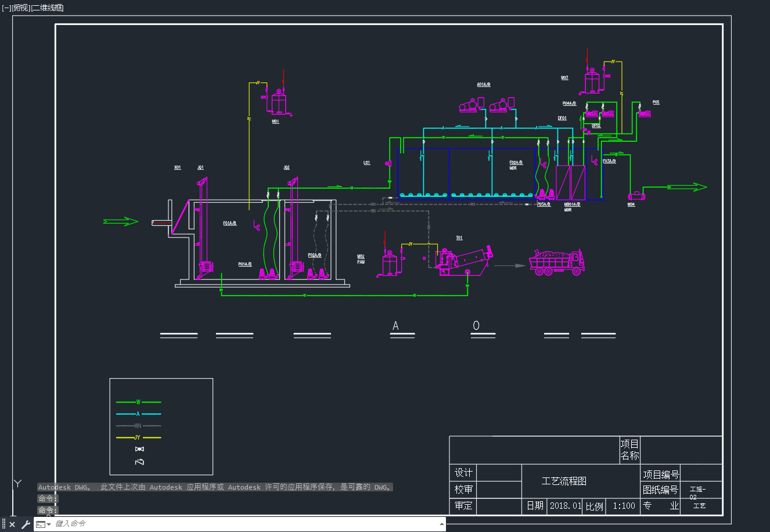
Task: Click the '2018.01' date value
Action: point(565,506)
